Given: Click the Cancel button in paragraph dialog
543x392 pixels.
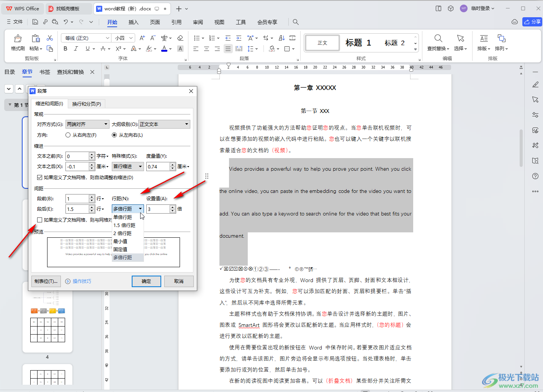Looking at the screenshot, I should pyautogui.click(x=179, y=281).
